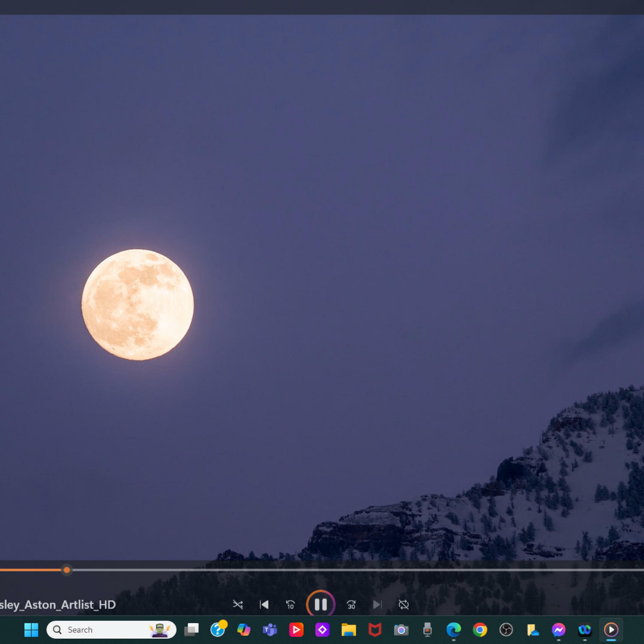
Task: Switch to Microsoft Edge in taskbar
Action: pos(454,630)
